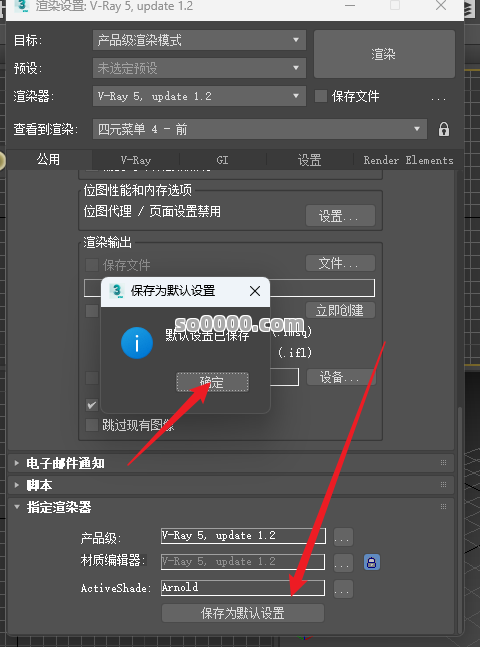Toggle the skip existing images checkbox
The height and width of the screenshot is (647, 480).
[92, 425]
